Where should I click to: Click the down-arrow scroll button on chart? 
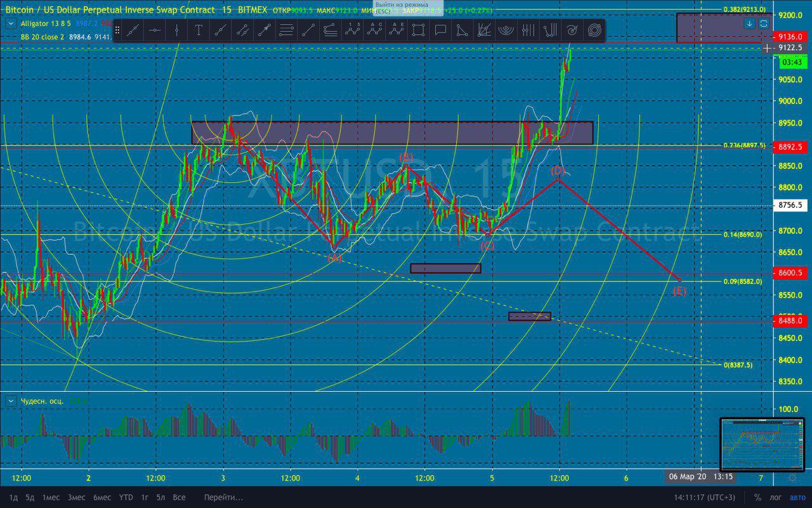click(750, 23)
